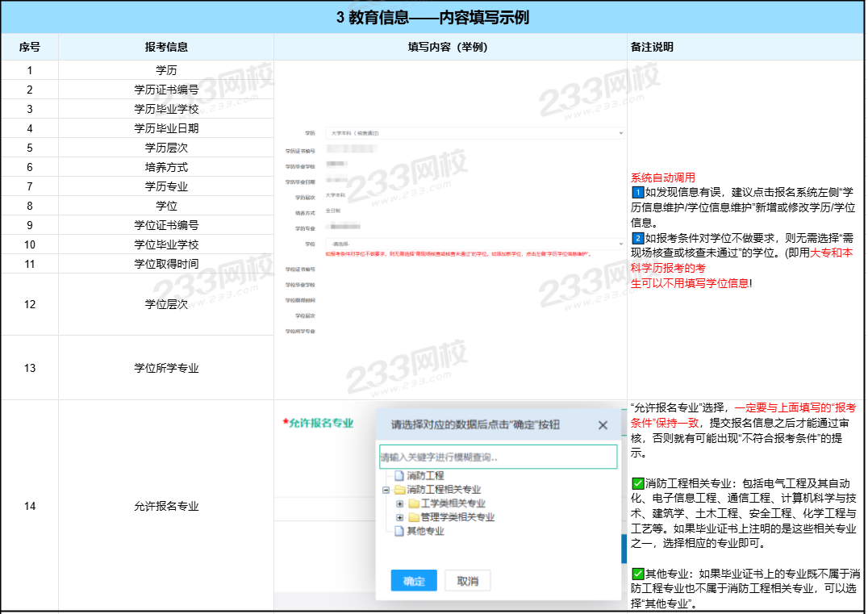Click the blue number 1 note icon
Screen dimensions: 868x614
(x=638, y=193)
